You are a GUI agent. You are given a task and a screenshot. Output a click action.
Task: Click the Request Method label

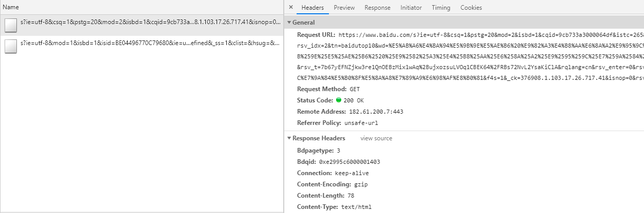322,89
